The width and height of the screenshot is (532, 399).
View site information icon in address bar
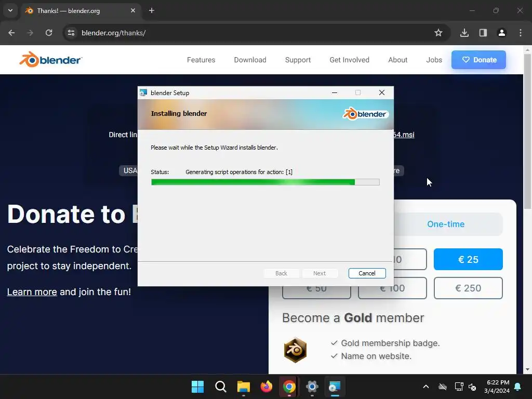point(71,33)
